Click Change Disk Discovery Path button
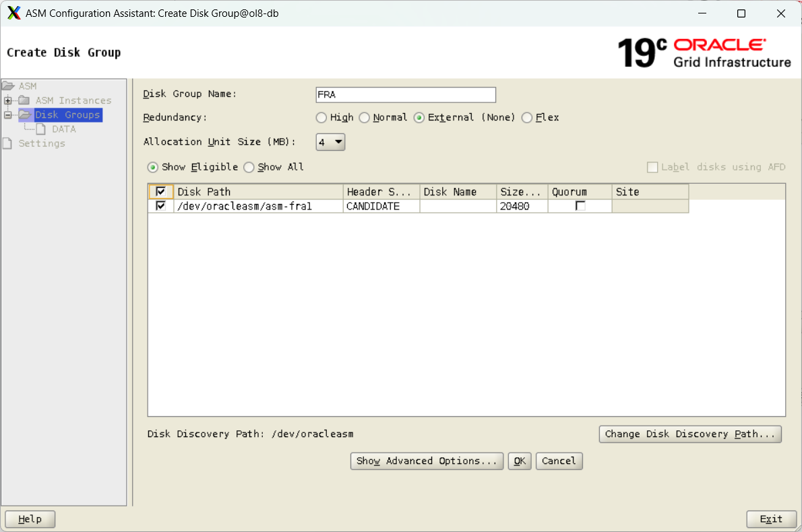 coord(690,434)
